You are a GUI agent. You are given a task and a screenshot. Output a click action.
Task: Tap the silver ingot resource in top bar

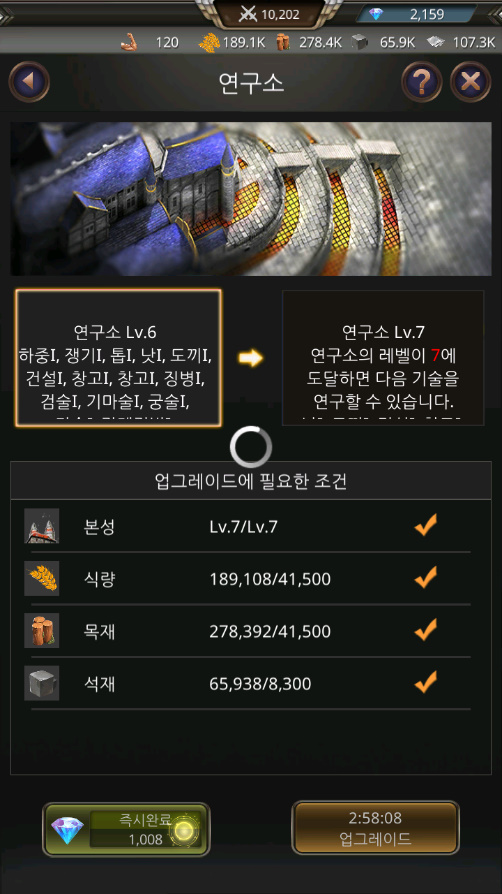pos(461,42)
